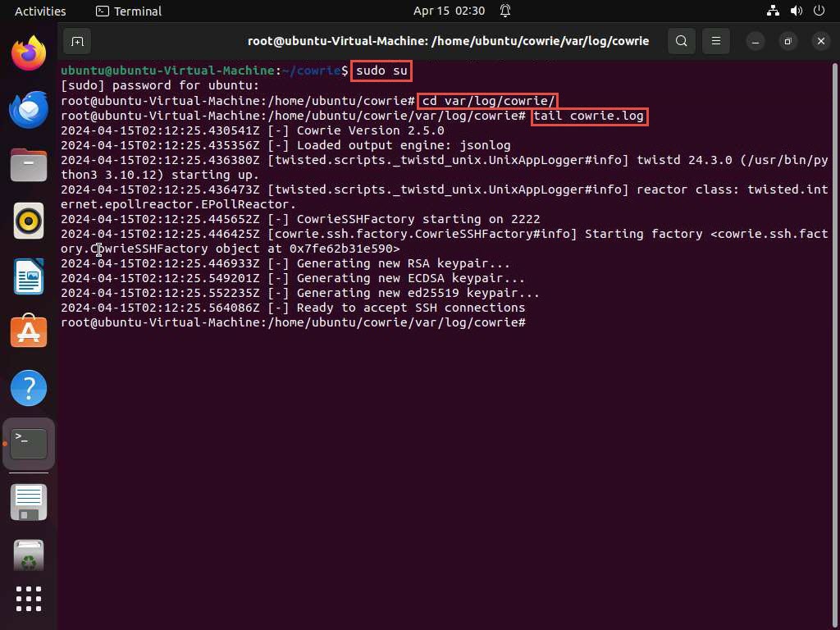
Task: Open the clock calendar at Apr 15 02:30
Action: pyautogui.click(x=449, y=11)
